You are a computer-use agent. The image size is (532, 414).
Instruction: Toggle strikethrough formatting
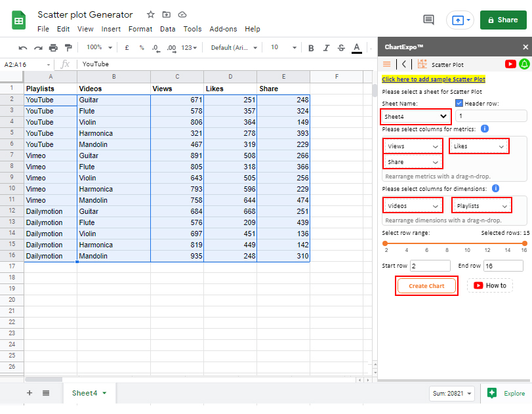coord(341,48)
